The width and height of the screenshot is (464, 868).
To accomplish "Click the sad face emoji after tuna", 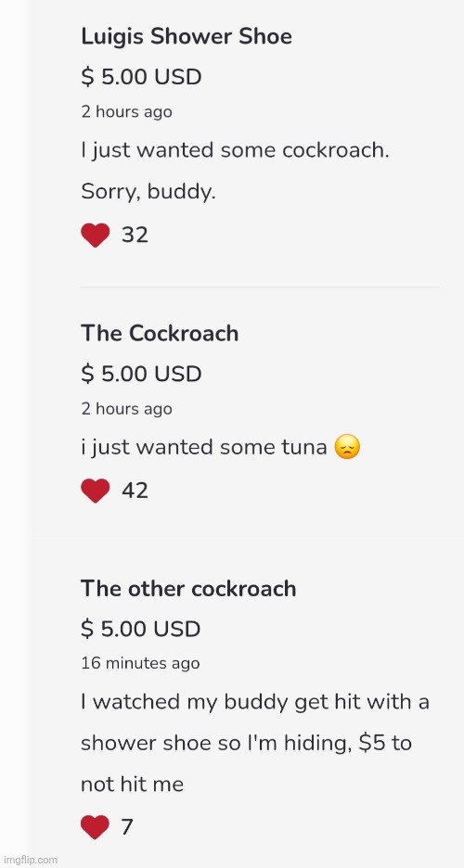I will (x=348, y=447).
